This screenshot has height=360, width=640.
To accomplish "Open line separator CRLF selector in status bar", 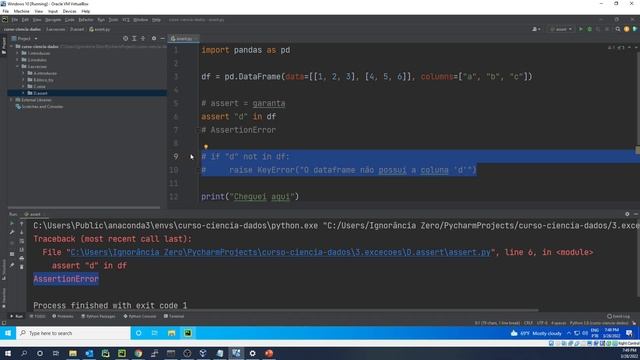I will coord(528,323).
